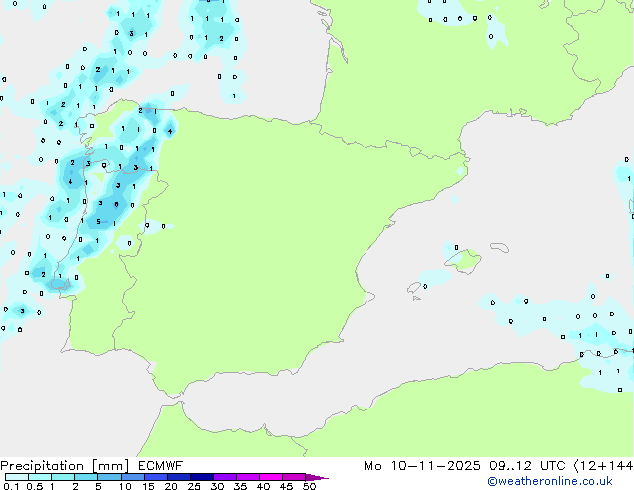
Task: Click the '10' legend label
Action: (125, 486)
